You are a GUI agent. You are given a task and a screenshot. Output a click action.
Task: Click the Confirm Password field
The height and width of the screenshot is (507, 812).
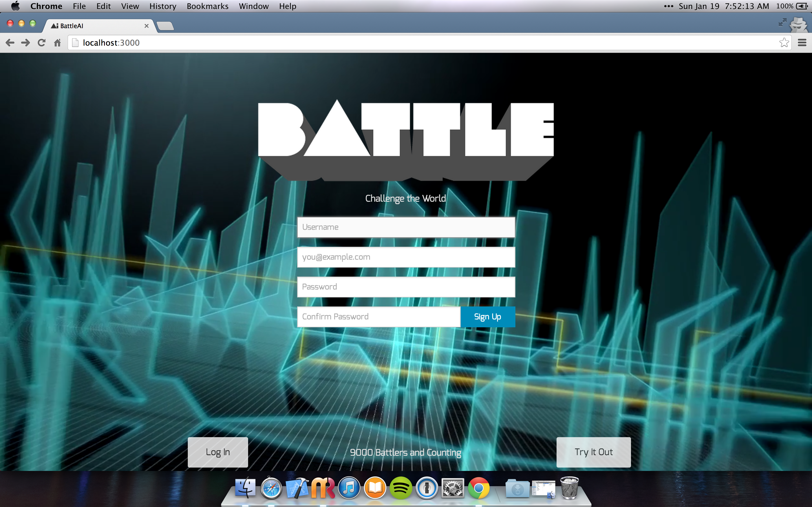coord(378,317)
